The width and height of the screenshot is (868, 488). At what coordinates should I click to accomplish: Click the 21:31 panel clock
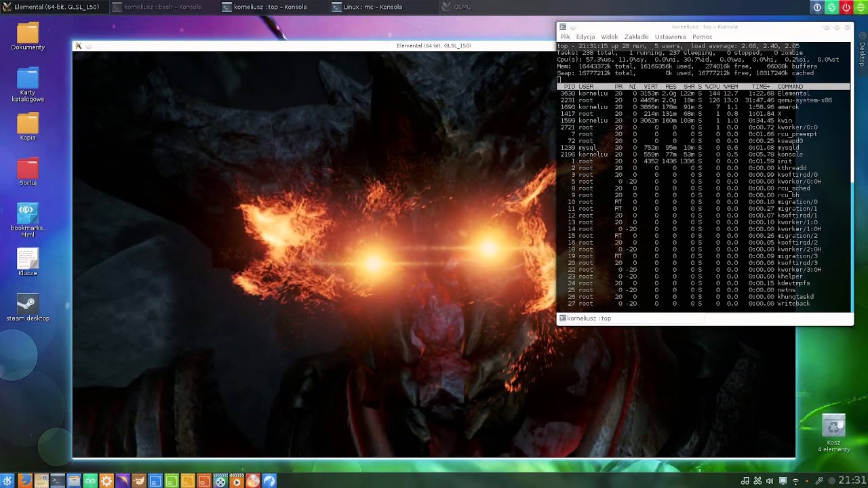tap(852, 481)
